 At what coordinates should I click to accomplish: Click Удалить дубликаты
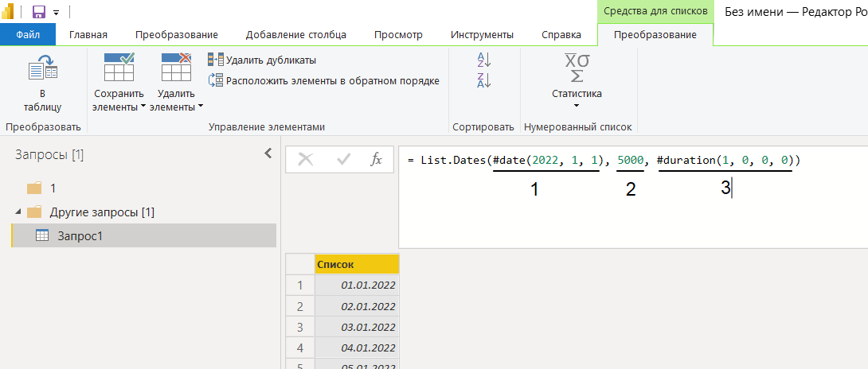[x=262, y=60]
